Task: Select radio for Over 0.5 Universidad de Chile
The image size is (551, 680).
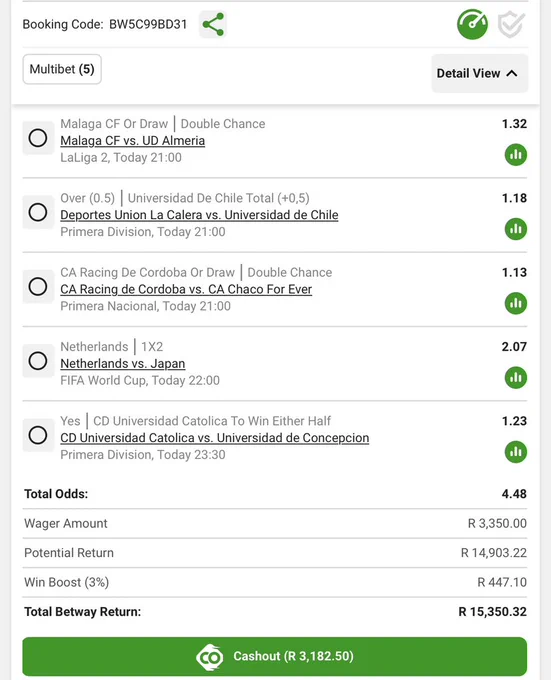Action: click(38, 212)
